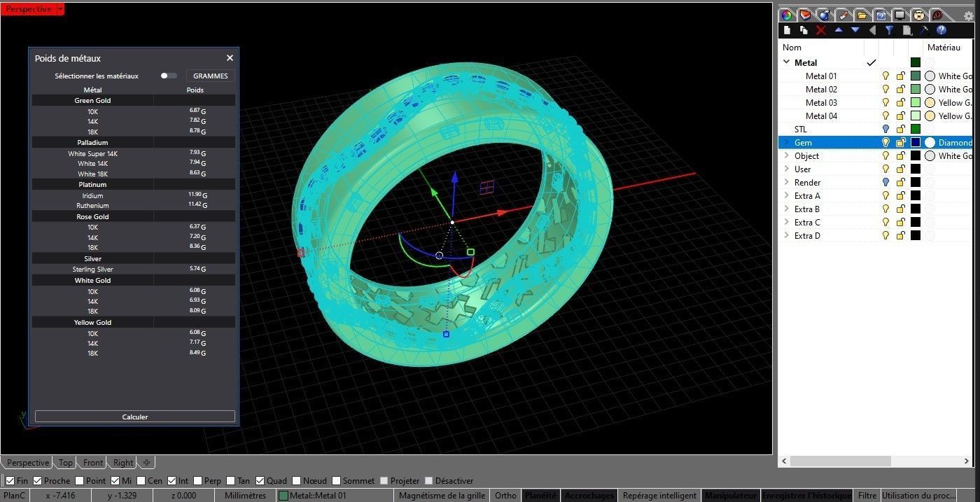The height and width of the screenshot is (502, 980).
Task: Uncheck the Quad object snap
Action: click(x=260, y=481)
